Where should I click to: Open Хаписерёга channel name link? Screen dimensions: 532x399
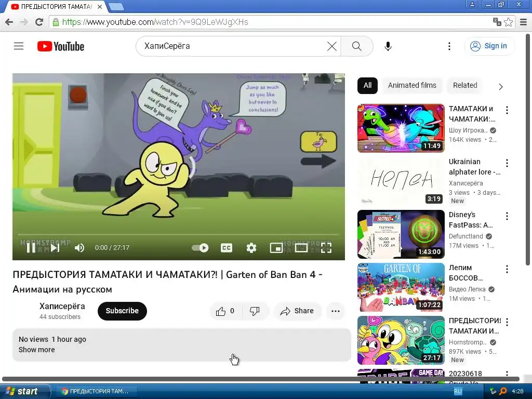62,307
